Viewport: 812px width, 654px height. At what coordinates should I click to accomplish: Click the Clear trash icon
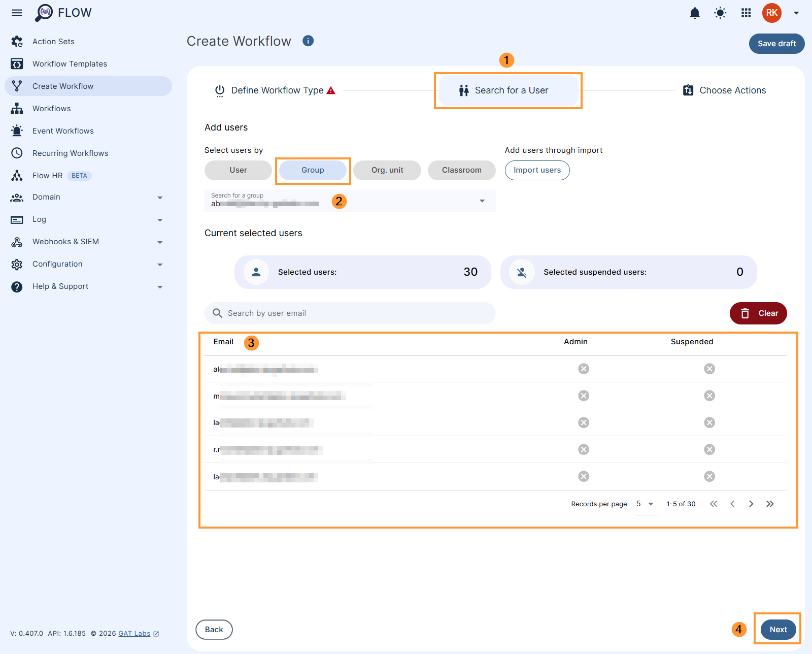point(745,313)
